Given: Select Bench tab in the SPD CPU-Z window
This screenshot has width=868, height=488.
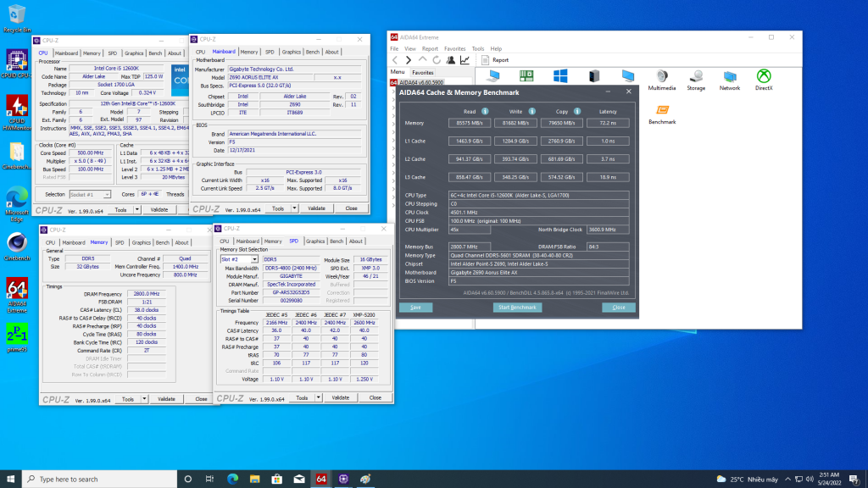Looking at the screenshot, I should [337, 241].
